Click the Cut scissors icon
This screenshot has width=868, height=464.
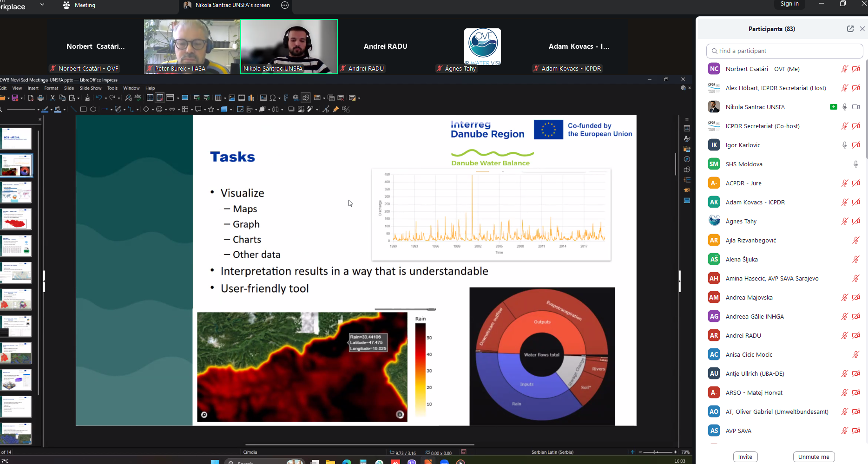tap(53, 98)
